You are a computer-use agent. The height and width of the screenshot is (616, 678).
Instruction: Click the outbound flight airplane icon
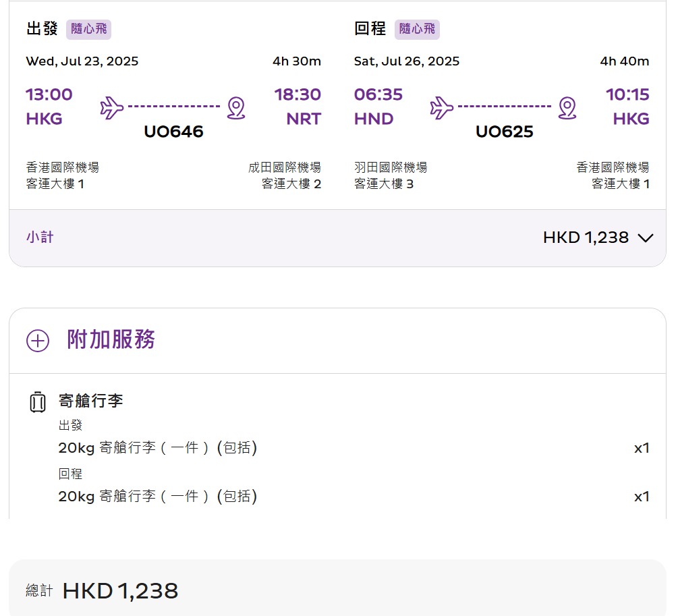pos(112,107)
